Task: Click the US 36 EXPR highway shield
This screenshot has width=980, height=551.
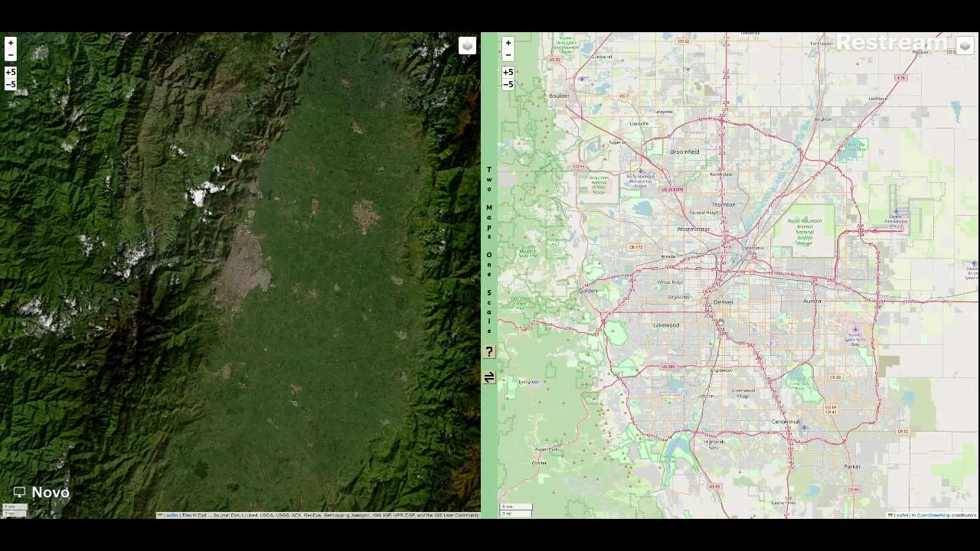Action: 671,189
